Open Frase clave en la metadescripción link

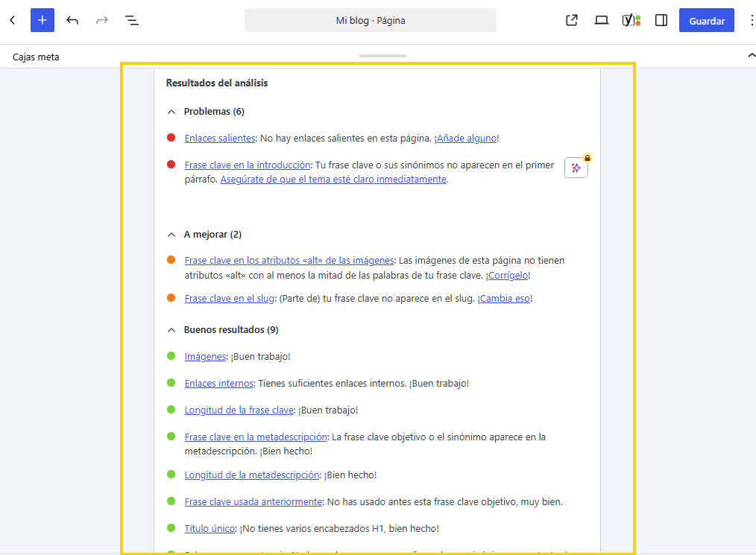click(x=256, y=437)
